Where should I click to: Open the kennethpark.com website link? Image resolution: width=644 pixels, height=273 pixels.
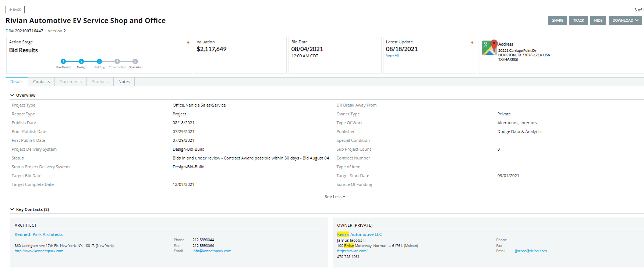39,251
